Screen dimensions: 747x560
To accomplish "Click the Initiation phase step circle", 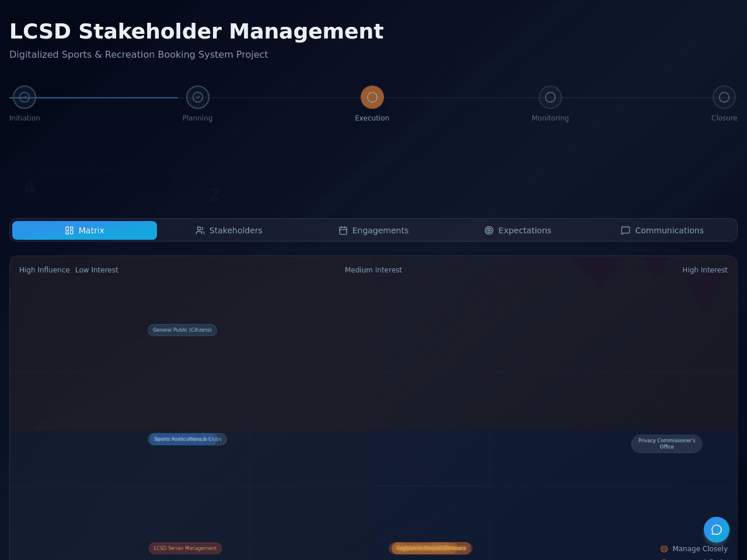I will (x=25, y=97).
